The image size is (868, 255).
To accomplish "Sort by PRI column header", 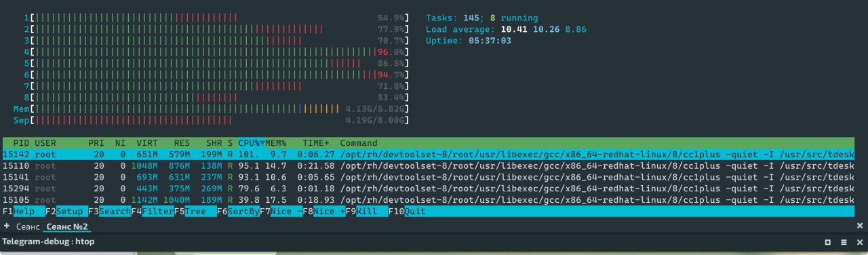I will 96,143.
